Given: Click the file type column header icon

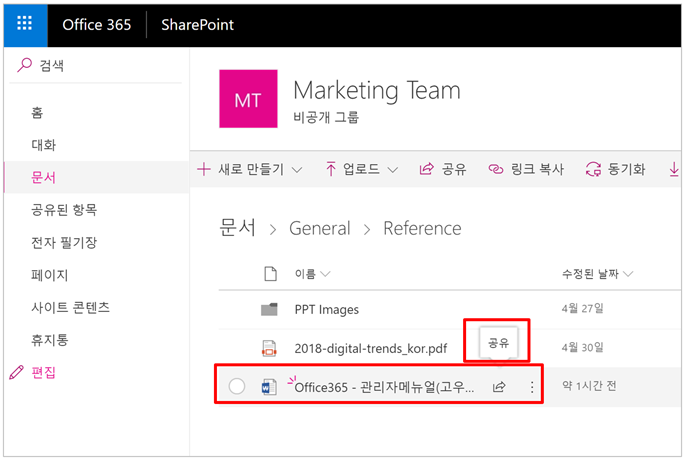Looking at the screenshot, I should point(268,274).
